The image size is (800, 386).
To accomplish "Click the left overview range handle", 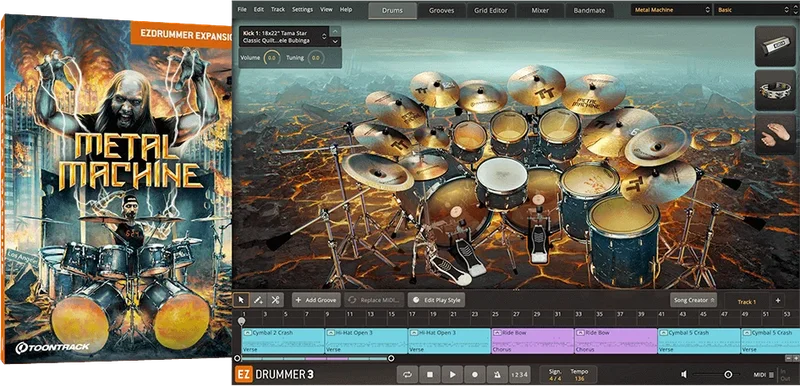I will [237, 358].
